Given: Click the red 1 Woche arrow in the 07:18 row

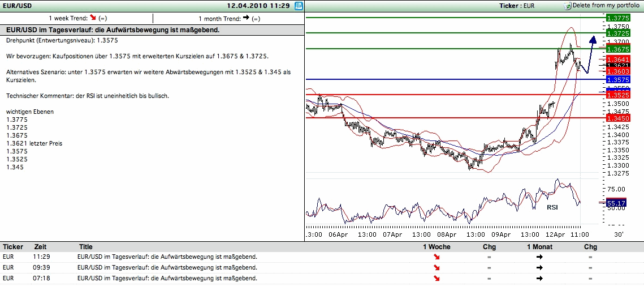Looking at the screenshot, I should click(x=436, y=279).
